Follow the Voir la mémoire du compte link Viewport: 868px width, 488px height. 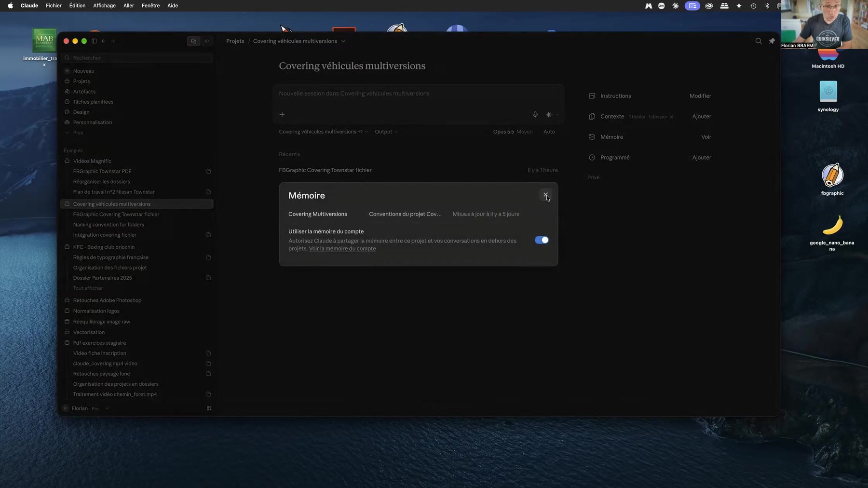pos(342,249)
